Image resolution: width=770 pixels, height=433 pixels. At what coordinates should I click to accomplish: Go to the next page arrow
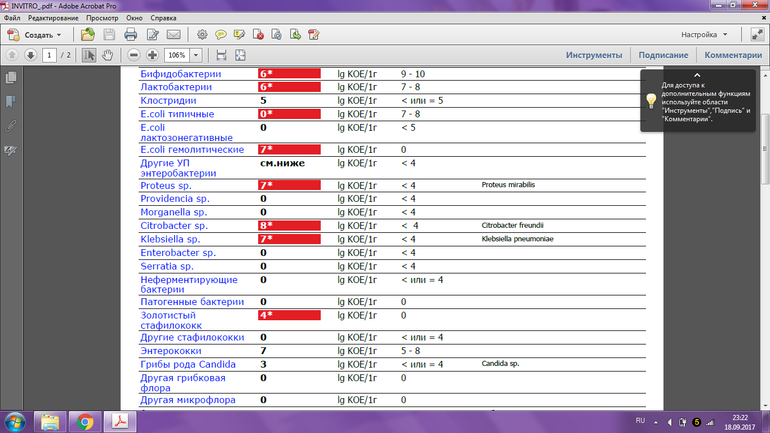coord(29,55)
